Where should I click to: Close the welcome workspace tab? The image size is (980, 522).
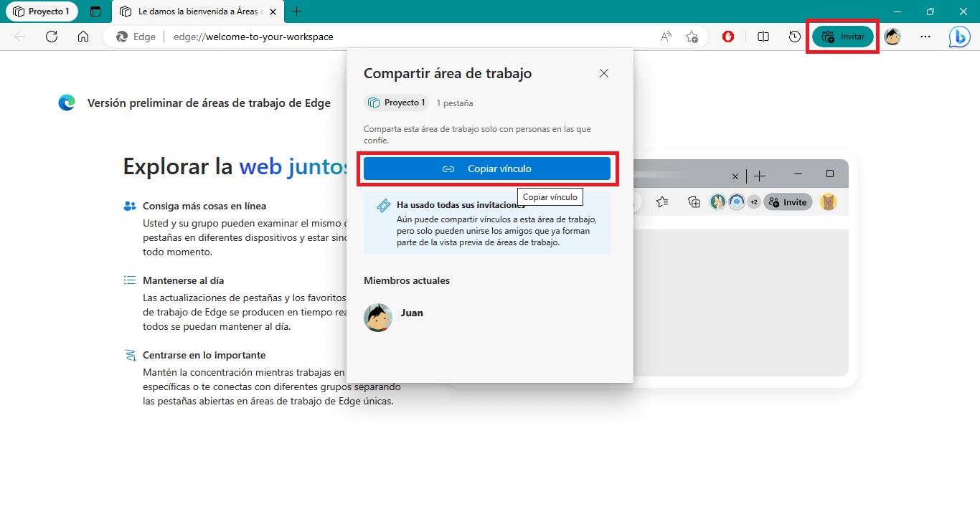pos(273,11)
